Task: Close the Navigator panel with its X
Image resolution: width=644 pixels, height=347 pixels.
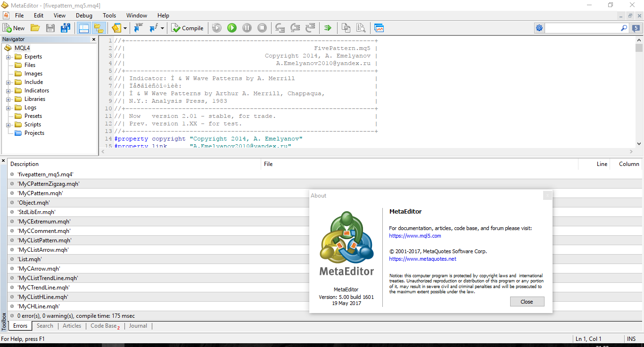Action: pos(94,40)
